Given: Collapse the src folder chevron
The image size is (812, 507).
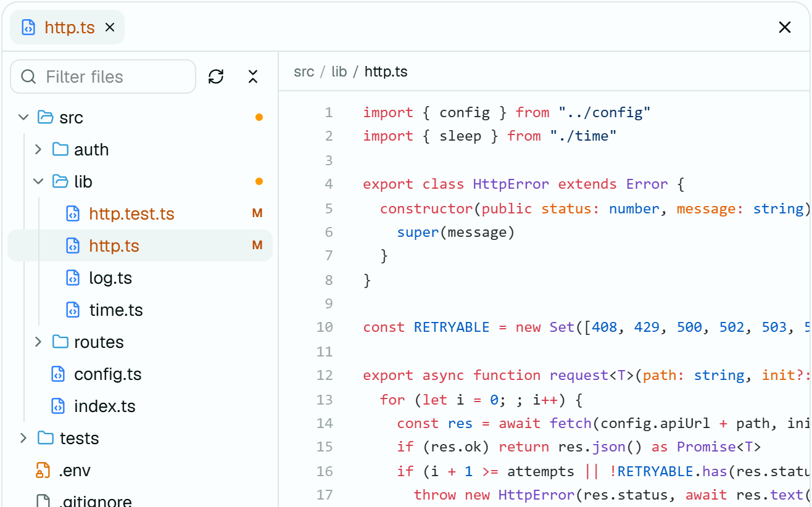Looking at the screenshot, I should pos(23,117).
